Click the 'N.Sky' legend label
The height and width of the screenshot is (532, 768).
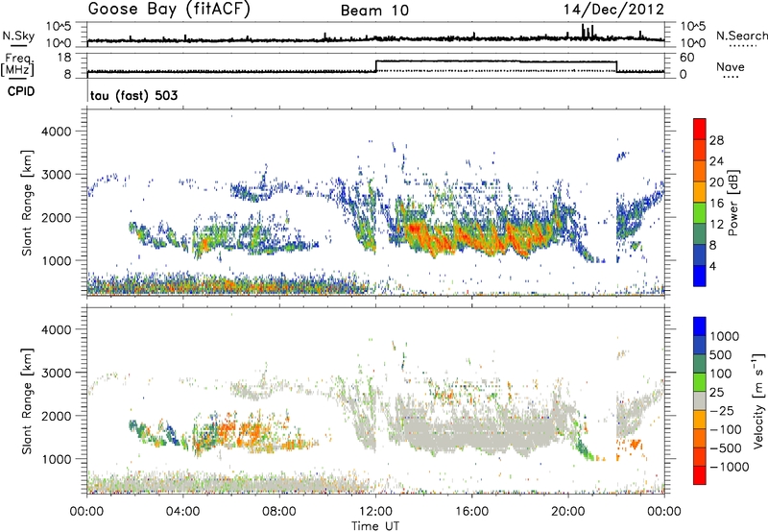point(18,36)
